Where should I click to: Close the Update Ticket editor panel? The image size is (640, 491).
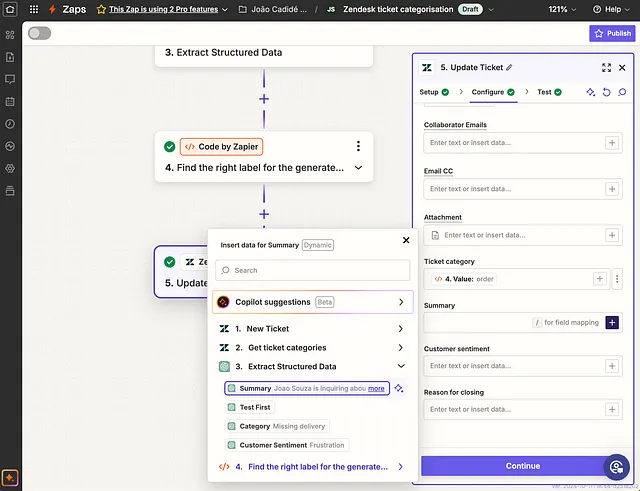tap(622, 68)
